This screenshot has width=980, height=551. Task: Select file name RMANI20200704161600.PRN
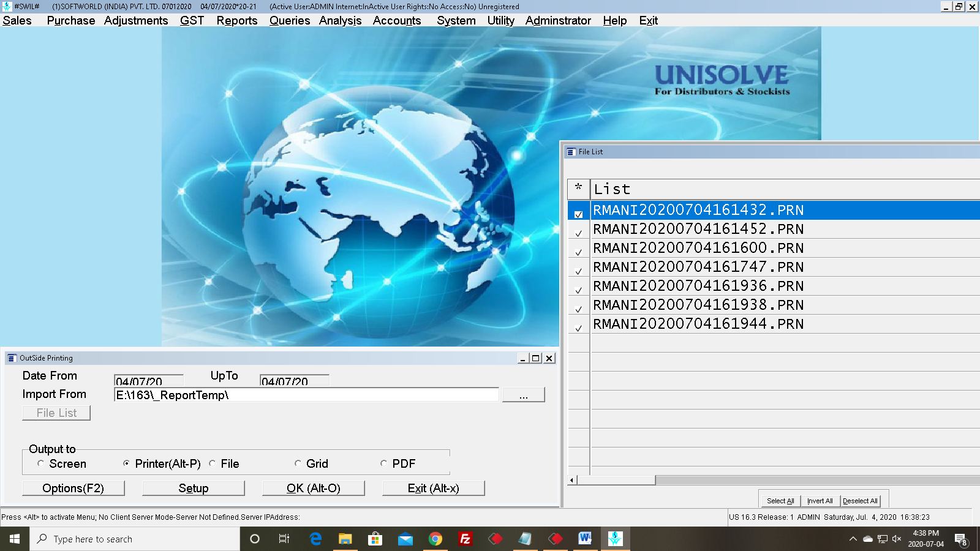[698, 248]
